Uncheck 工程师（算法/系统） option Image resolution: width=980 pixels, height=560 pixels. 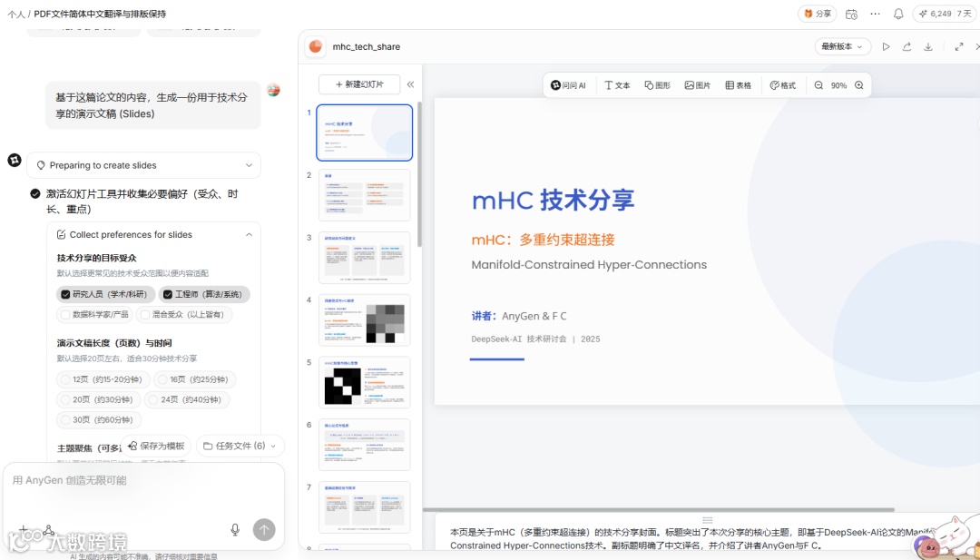click(204, 294)
